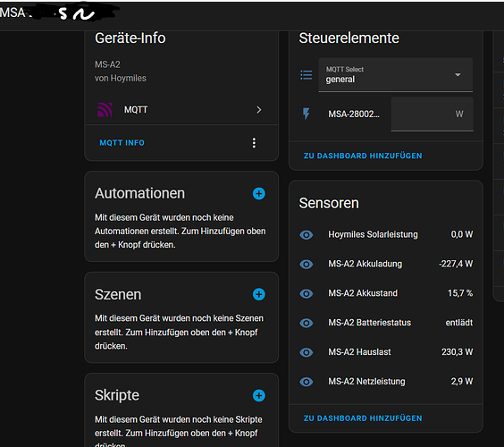Click the lightning bolt icon beside MSA-28002
Screen dimensions: 504x447
[307, 114]
